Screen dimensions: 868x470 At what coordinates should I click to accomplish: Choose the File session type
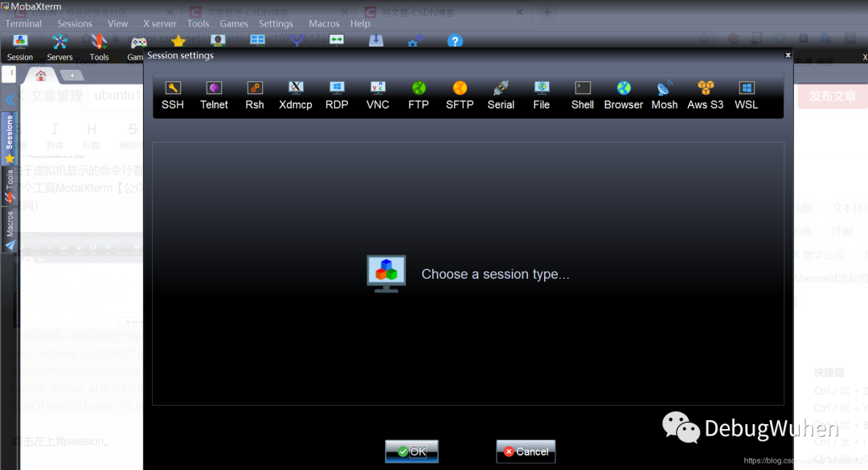coord(542,96)
